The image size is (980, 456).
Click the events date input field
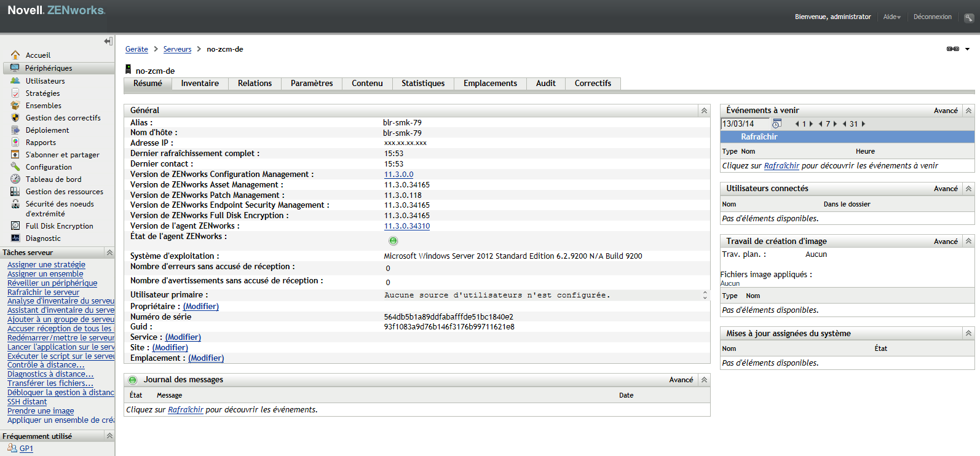[745, 124]
